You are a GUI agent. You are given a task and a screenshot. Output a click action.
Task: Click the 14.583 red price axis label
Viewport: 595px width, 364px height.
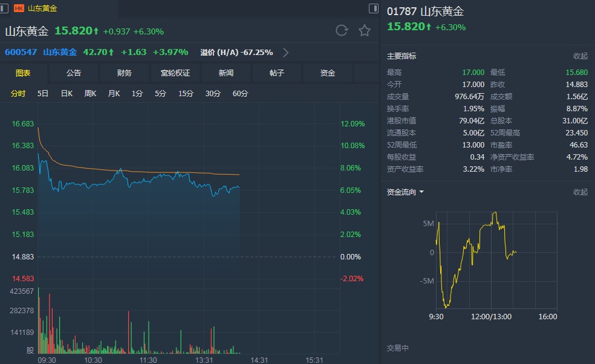tap(23, 279)
